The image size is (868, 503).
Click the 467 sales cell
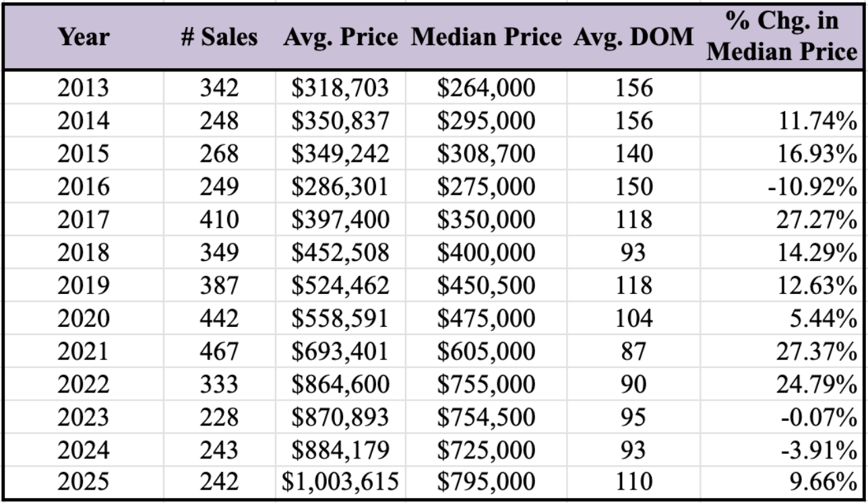tap(219, 351)
